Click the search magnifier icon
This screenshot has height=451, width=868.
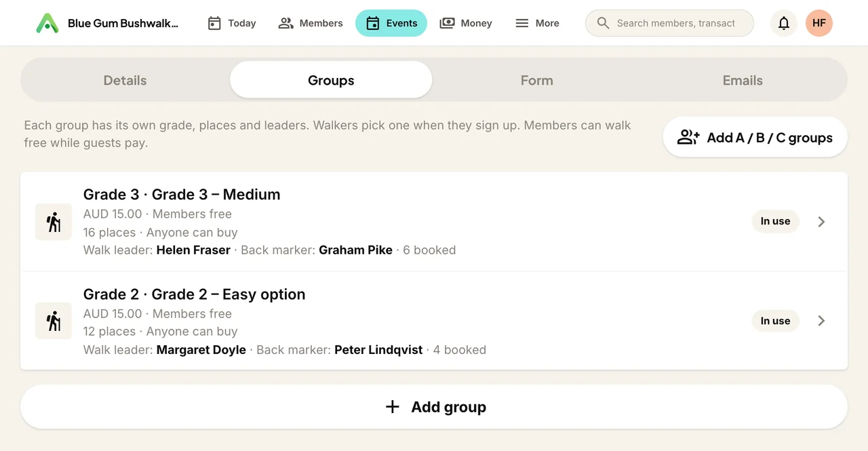[603, 23]
